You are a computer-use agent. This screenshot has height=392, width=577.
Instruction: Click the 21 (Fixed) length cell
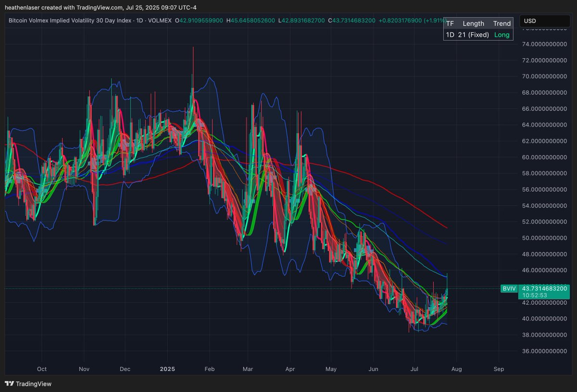coord(474,35)
